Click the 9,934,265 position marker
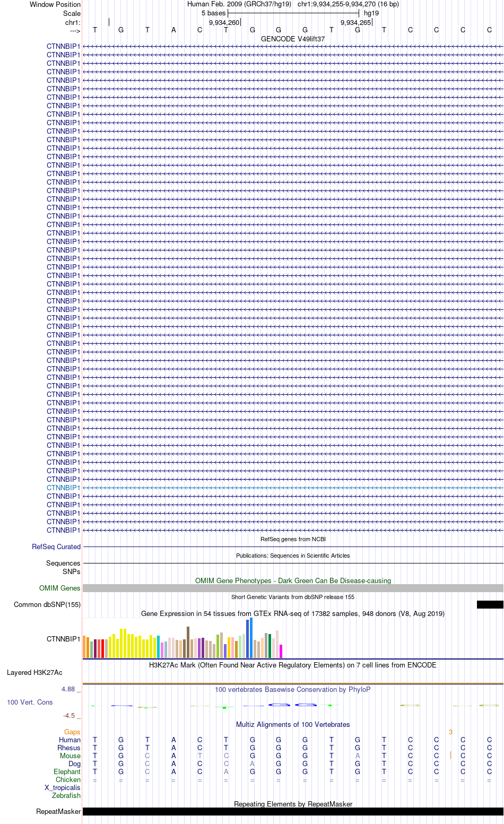Image resolution: width=504 pixels, height=824 pixels. tap(356, 23)
